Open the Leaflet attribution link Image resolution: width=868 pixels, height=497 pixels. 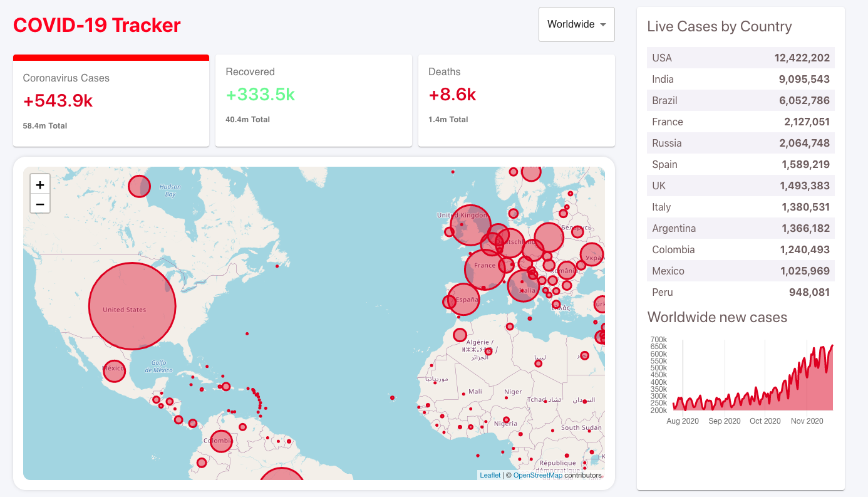[x=490, y=475]
